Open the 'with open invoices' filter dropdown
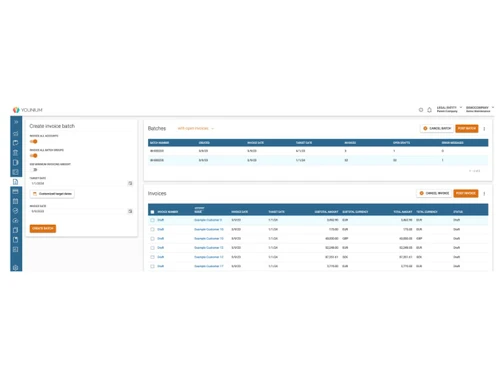Image resolution: width=500 pixels, height=375 pixels. [196, 128]
